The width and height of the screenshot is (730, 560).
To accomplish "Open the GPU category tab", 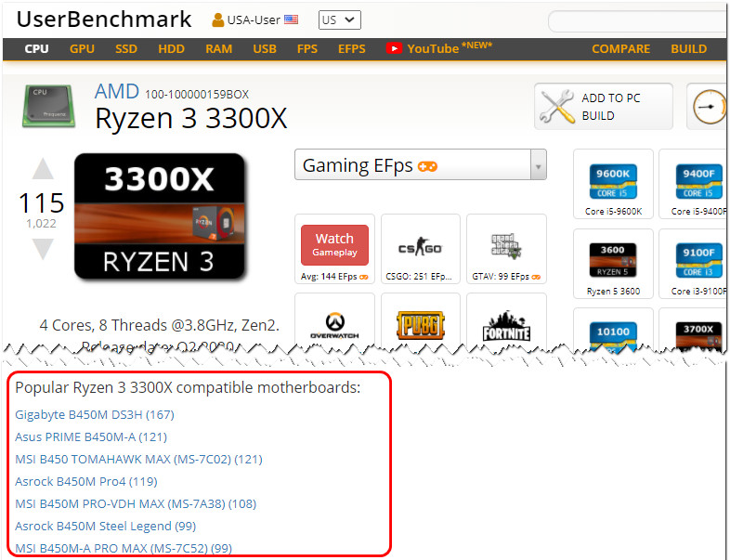I will (x=82, y=49).
